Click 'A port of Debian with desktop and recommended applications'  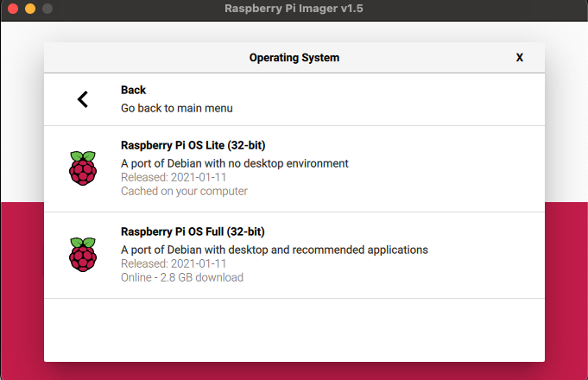point(274,250)
